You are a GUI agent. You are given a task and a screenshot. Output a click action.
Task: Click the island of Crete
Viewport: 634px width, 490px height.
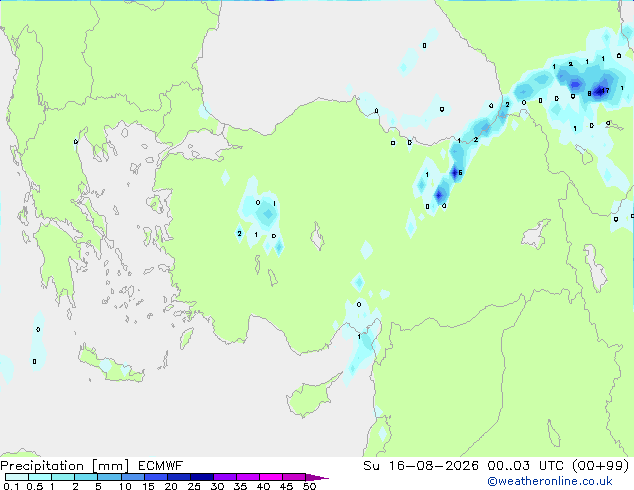pyautogui.click(x=110, y=366)
